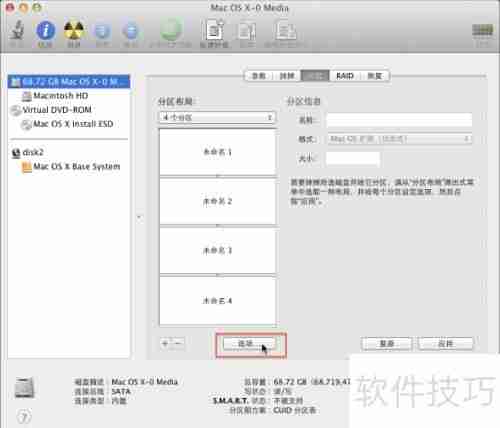Viewport: 500px width, 428px height.
Task: Open the partition layout dropdown showing 4 partitions
Action: point(217,117)
